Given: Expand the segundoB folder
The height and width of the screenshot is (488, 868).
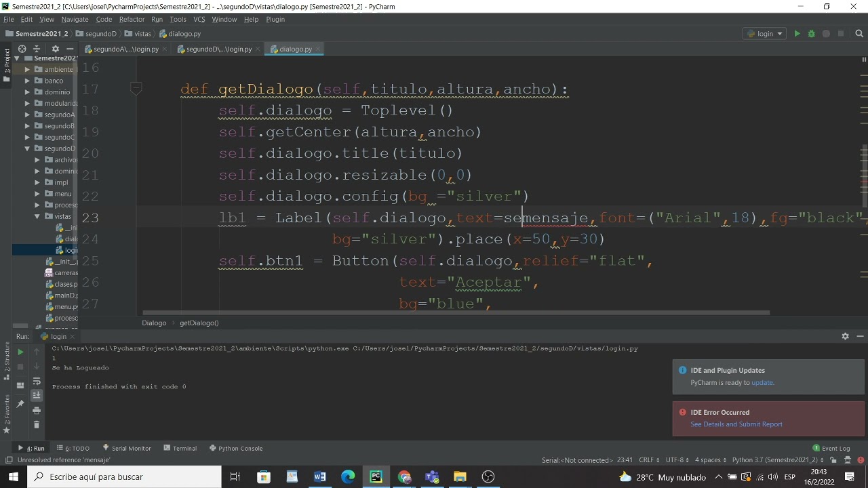Looking at the screenshot, I should pyautogui.click(x=28, y=126).
